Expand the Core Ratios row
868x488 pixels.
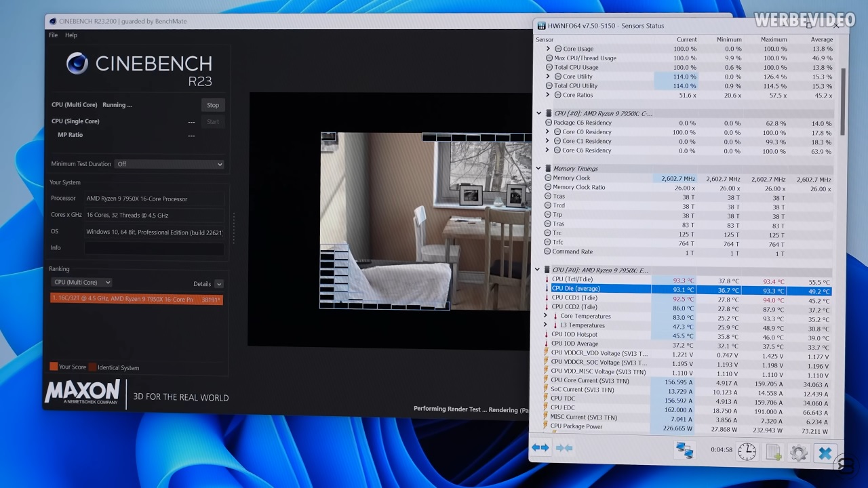[x=548, y=95]
